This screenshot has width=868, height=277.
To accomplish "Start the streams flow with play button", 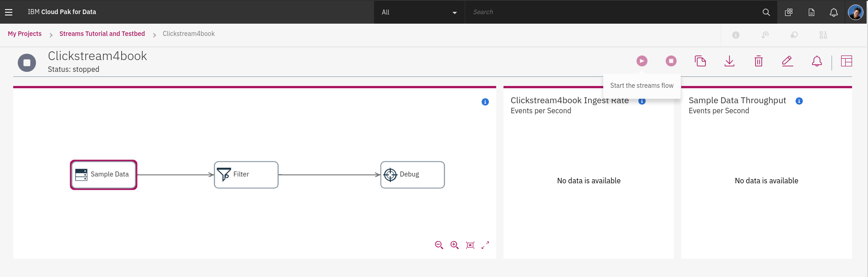I will pyautogui.click(x=642, y=61).
